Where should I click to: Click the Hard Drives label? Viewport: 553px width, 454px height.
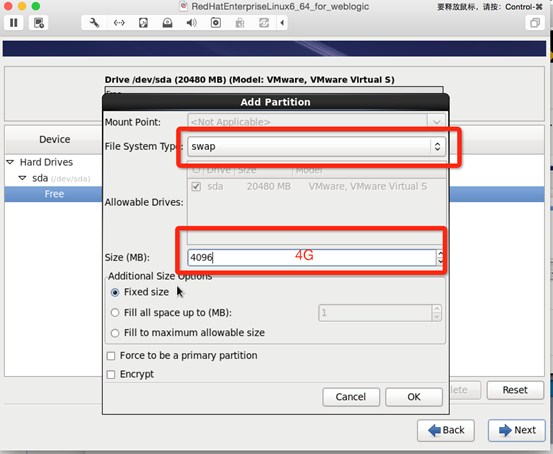pyautogui.click(x=46, y=162)
